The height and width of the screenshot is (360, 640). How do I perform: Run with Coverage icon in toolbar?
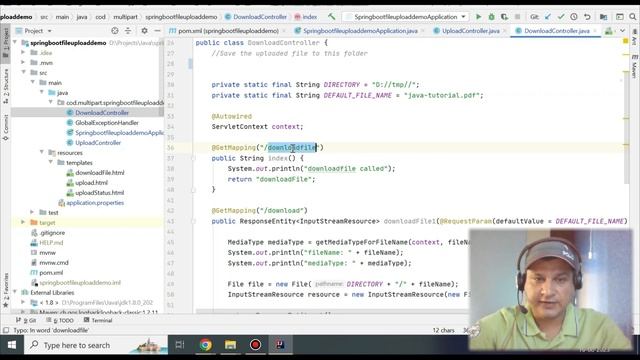pos(504,17)
